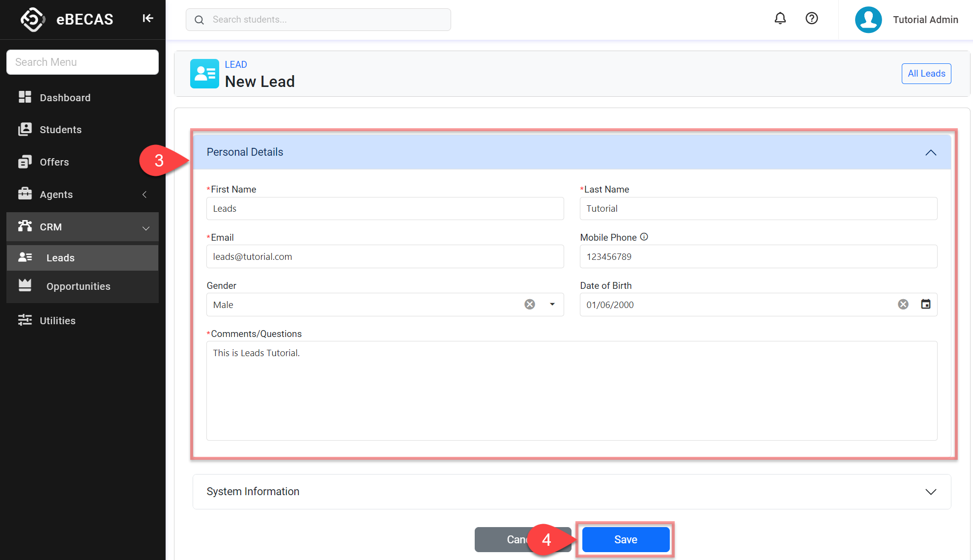Click the Search Menu input field
973x560 pixels.
83,62
